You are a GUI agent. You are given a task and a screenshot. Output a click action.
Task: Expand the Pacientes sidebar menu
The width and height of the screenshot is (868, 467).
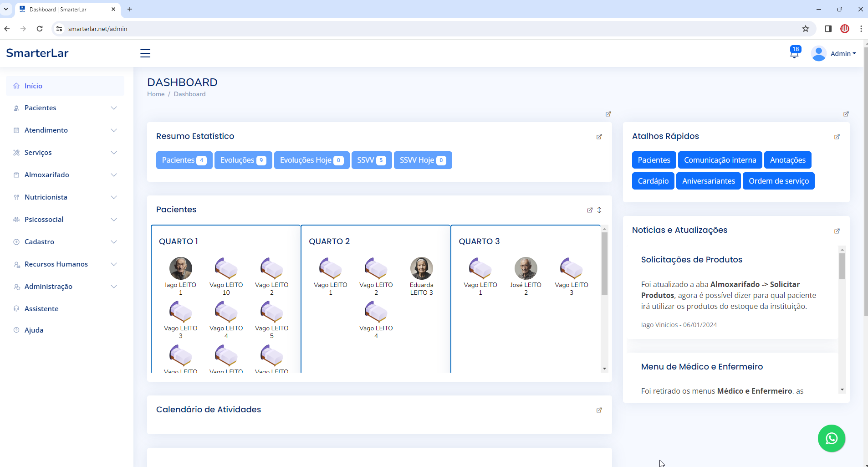65,108
